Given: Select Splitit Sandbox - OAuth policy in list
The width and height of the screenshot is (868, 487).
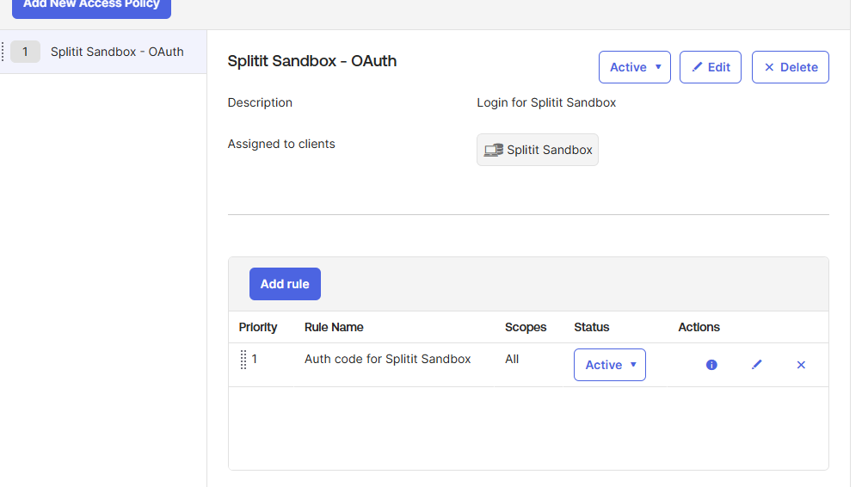Looking at the screenshot, I should [x=103, y=52].
